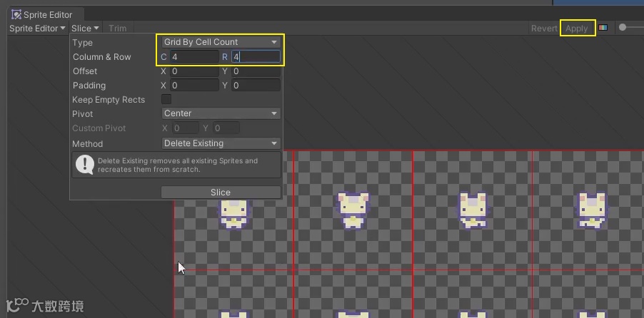Toggle the RGB/alpha color channel icon
The width and height of the screenshot is (644, 318).
pyautogui.click(x=603, y=28)
